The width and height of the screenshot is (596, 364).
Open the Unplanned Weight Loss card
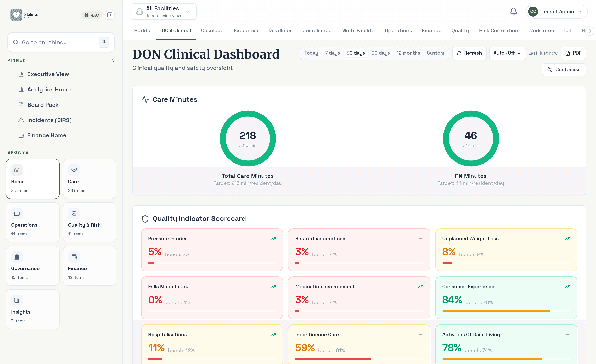tap(506, 250)
